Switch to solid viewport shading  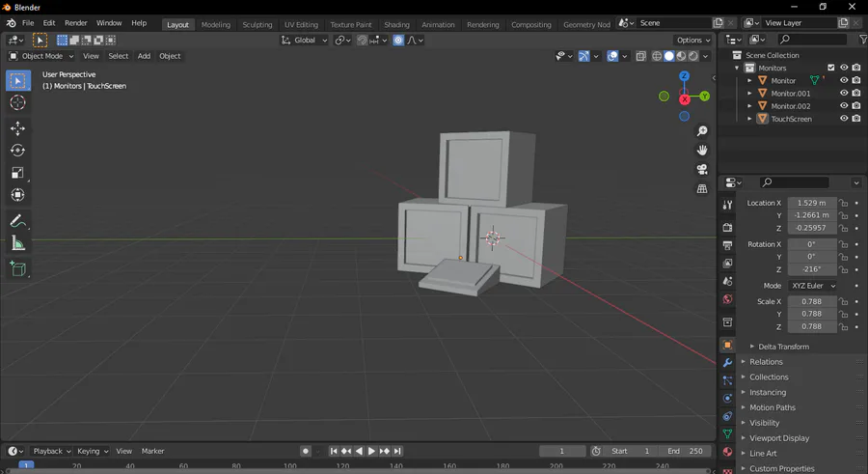[668, 56]
